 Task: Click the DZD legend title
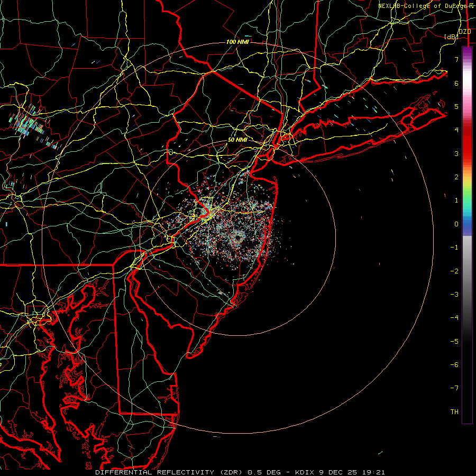[465, 32]
